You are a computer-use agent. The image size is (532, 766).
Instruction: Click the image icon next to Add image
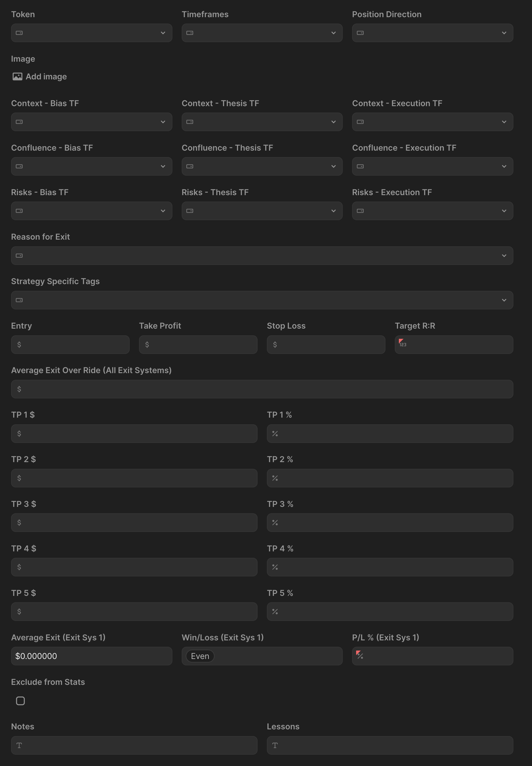tap(18, 76)
